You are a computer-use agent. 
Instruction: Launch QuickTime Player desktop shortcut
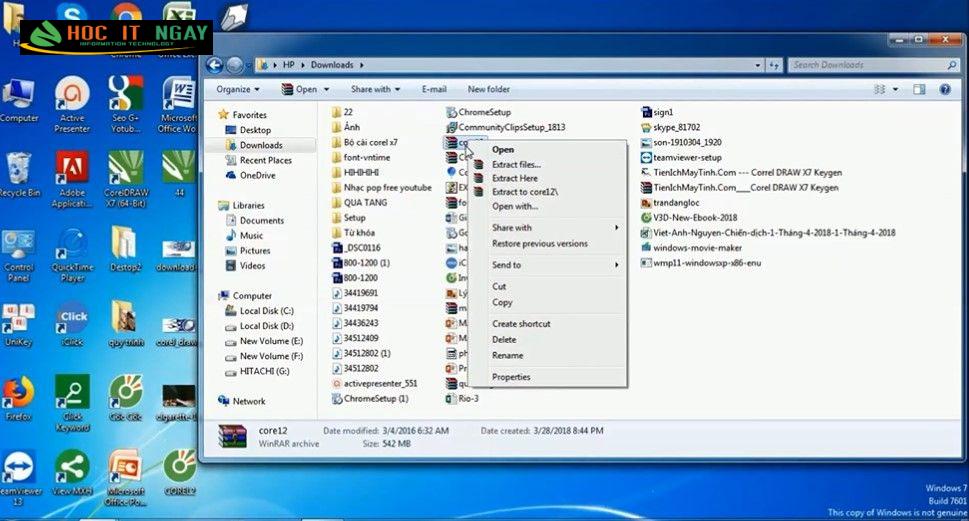tap(72, 255)
